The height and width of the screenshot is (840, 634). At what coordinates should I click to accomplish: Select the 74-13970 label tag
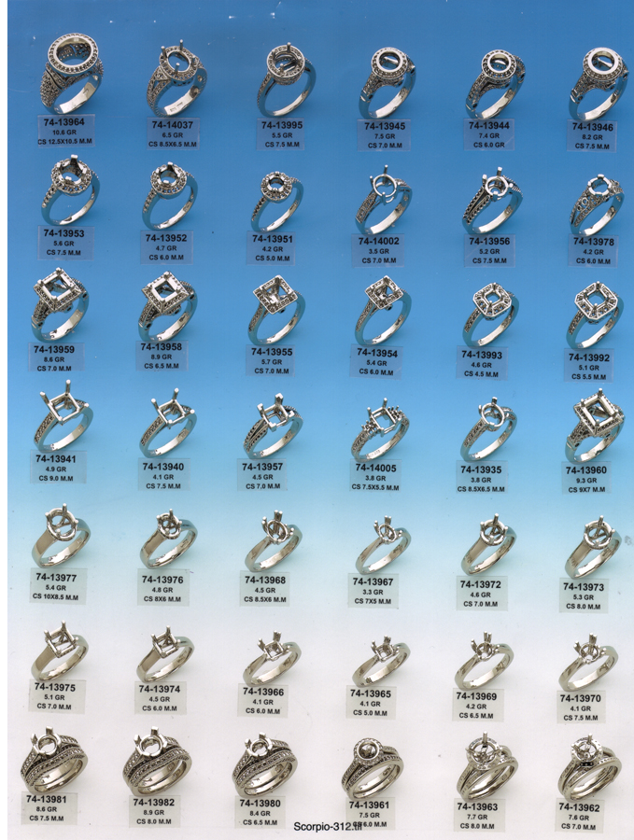tap(580, 707)
